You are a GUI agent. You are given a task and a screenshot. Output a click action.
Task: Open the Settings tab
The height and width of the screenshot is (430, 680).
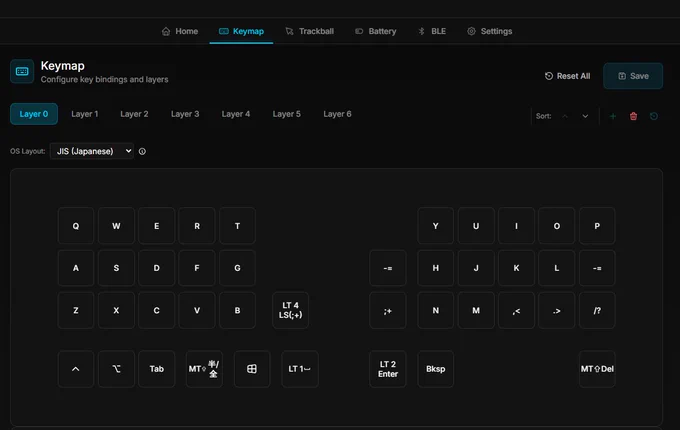tap(490, 31)
